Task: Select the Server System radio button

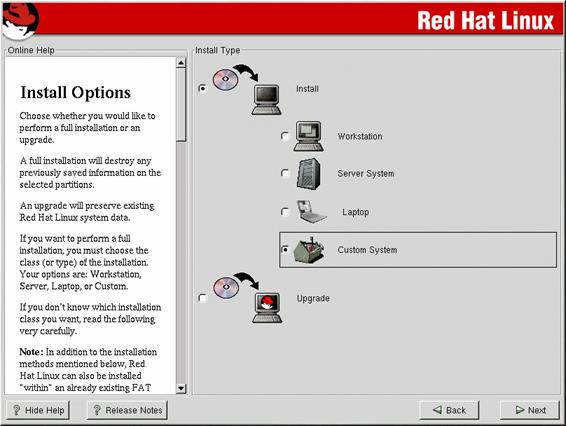Action: 285,174
